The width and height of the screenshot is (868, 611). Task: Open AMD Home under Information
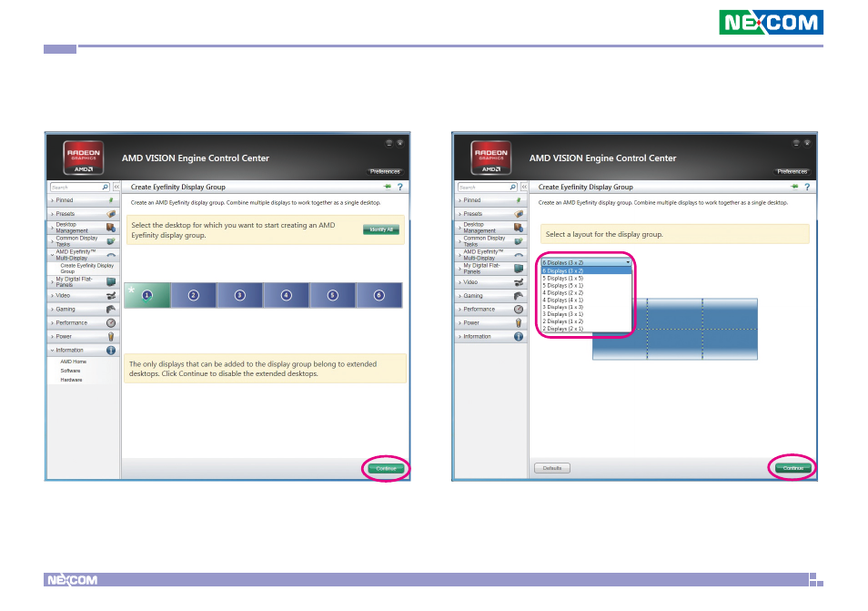pyautogui.click(x=73, y=362)
